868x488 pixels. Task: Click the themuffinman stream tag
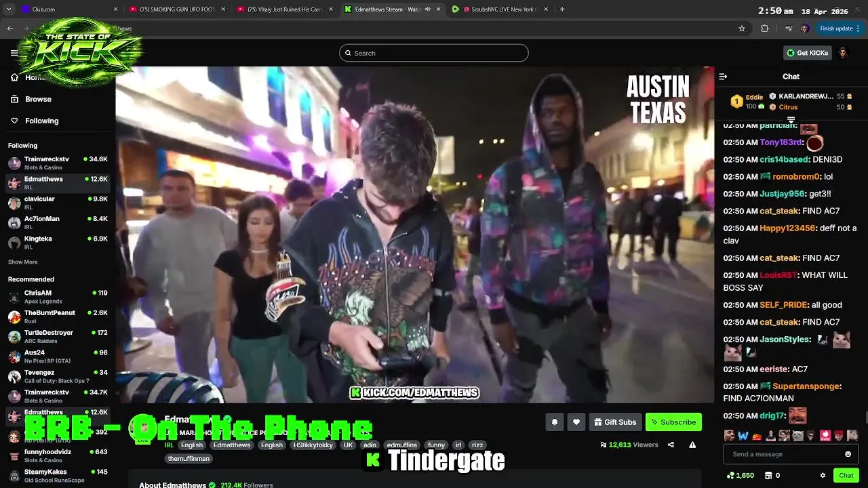[x=189, y=459]
